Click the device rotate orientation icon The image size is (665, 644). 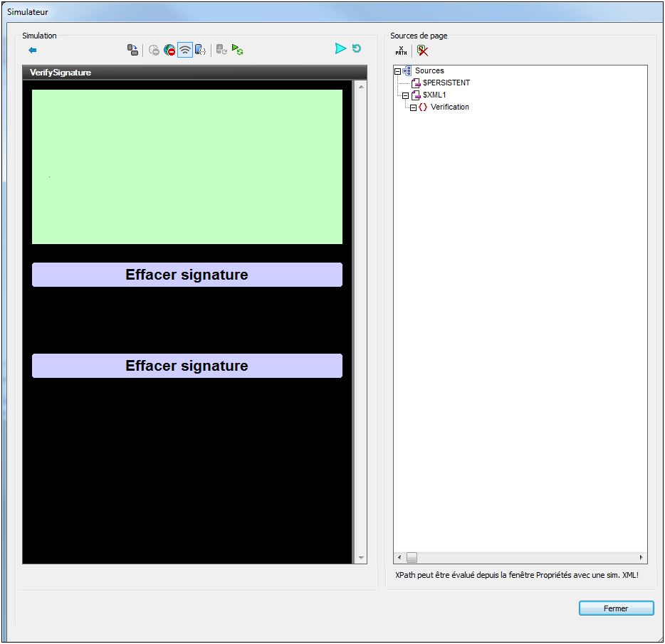click(132, 50)
